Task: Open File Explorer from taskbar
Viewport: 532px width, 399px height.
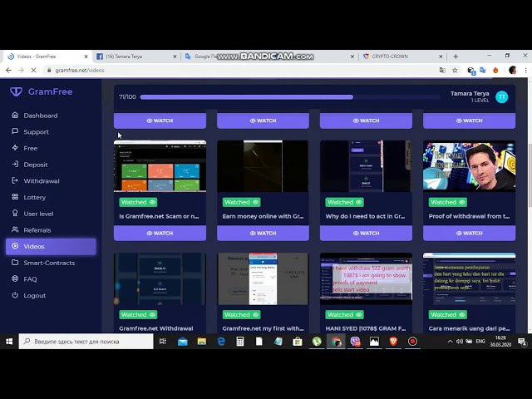Action: (x=202, y=342)
